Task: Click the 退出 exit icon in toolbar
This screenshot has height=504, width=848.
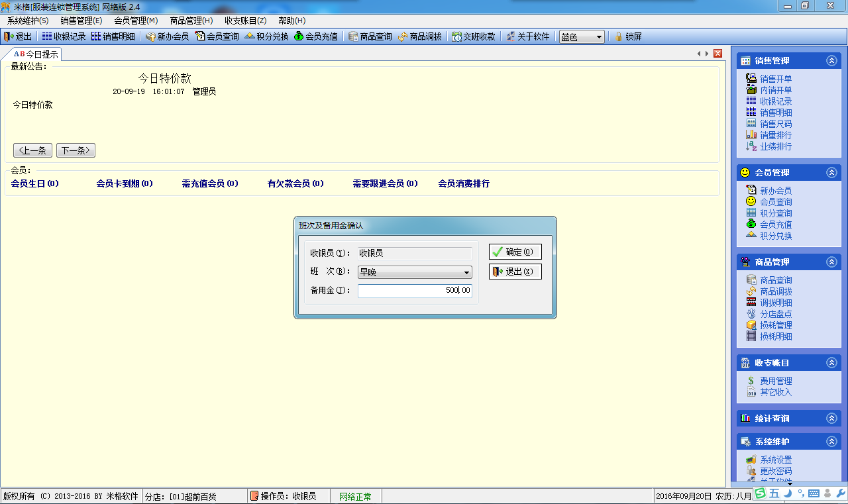Action: pyautogui.click(x=18, y=37)
